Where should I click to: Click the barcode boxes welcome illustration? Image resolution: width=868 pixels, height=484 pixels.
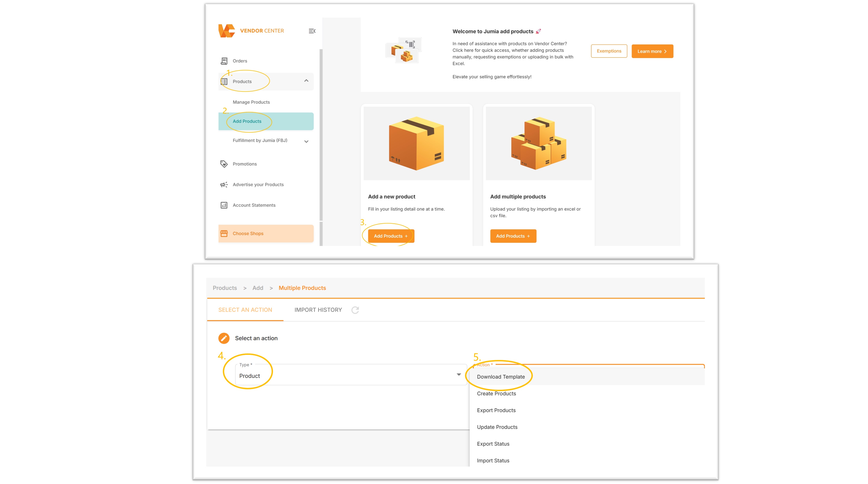[403, 51]
